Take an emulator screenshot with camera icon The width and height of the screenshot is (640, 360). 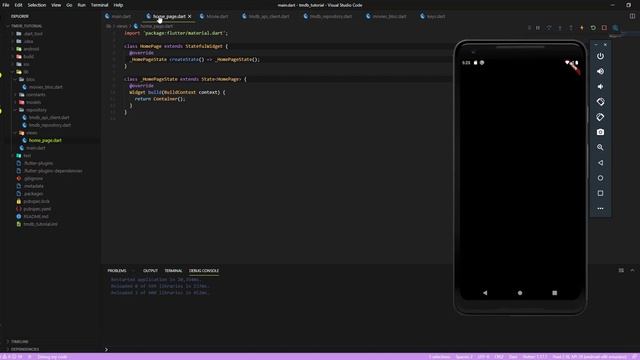[x=600, y=132]
